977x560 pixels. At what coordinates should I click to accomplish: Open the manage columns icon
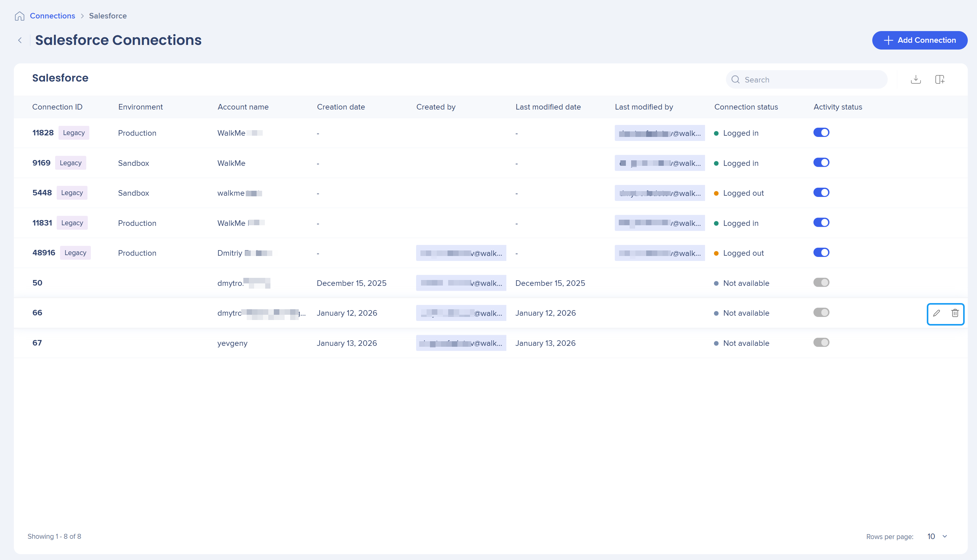click(x=940, y=80)
